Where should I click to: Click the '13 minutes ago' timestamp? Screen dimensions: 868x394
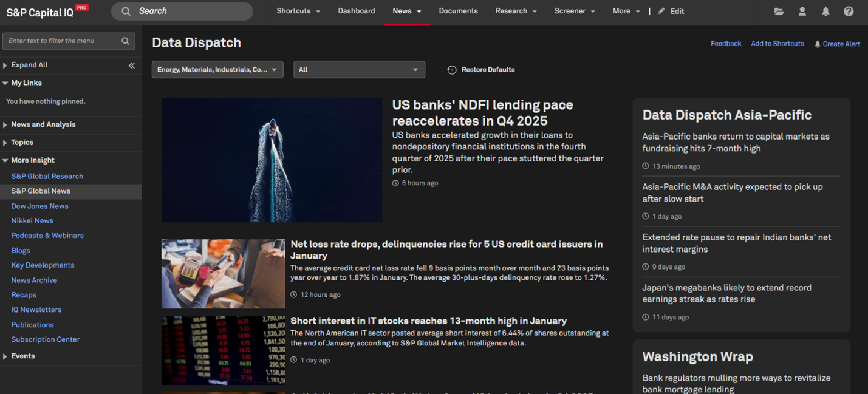pos(676,166)
